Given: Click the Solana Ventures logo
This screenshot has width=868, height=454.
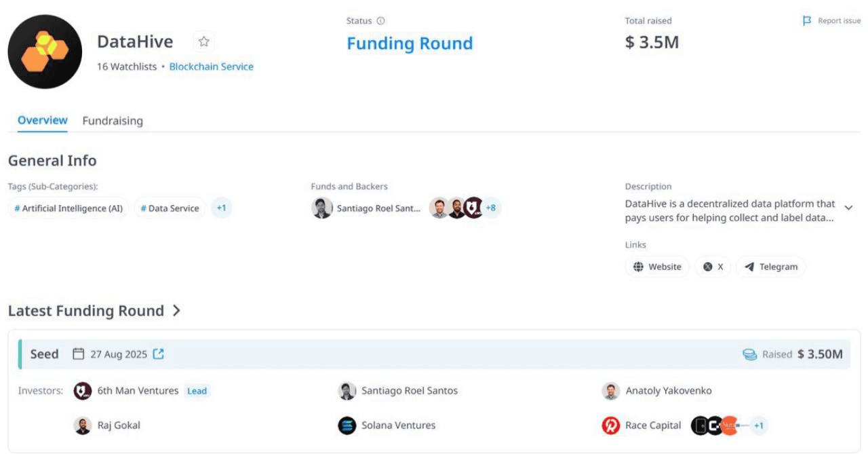Looking at the screenshot, I should coord(347,425).
